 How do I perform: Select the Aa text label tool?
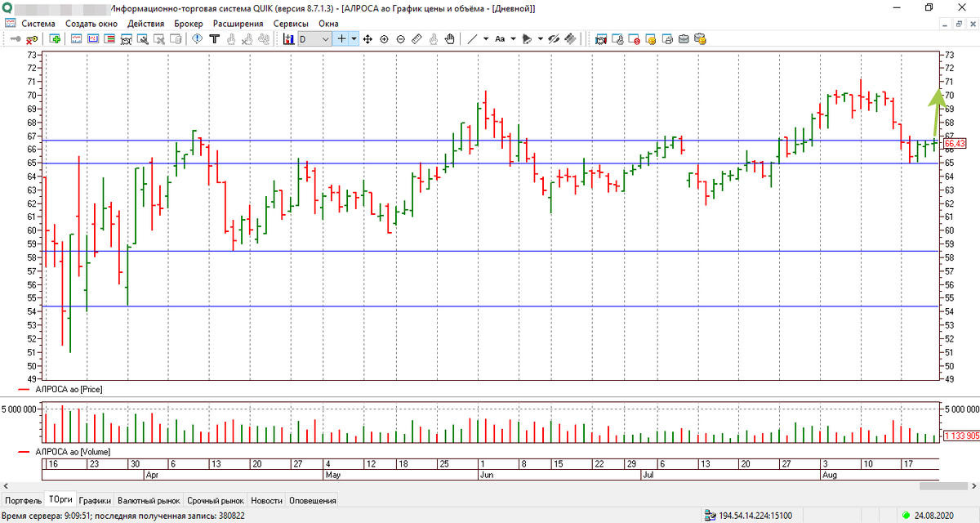pyautogui.click(x=500, y=38)
